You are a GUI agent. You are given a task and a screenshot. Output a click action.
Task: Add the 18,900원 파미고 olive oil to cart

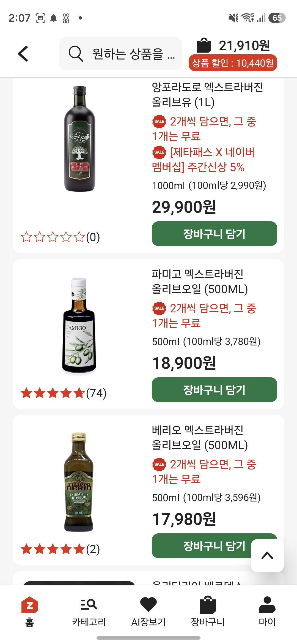pos(215,390)
